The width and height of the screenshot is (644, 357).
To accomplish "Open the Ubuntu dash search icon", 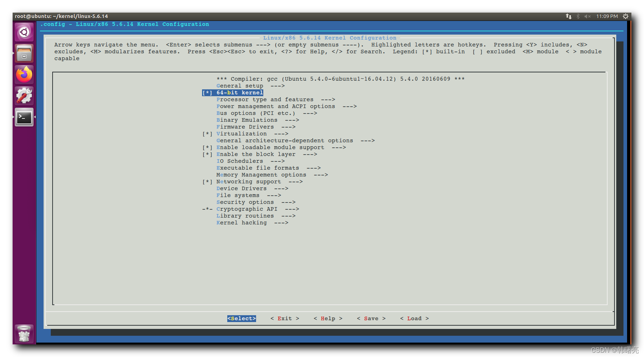I will [24, 32].
